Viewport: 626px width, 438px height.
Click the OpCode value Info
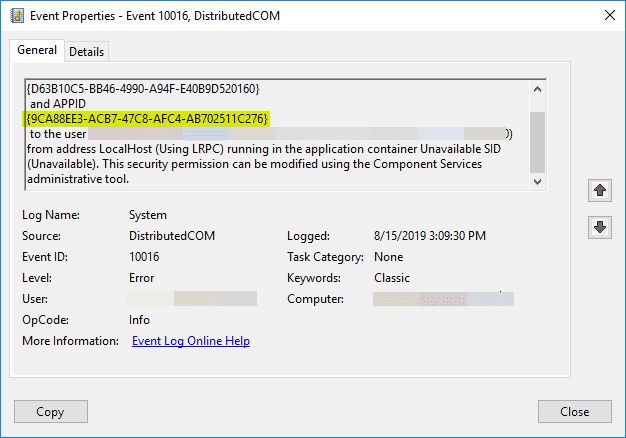click(139, 320)
